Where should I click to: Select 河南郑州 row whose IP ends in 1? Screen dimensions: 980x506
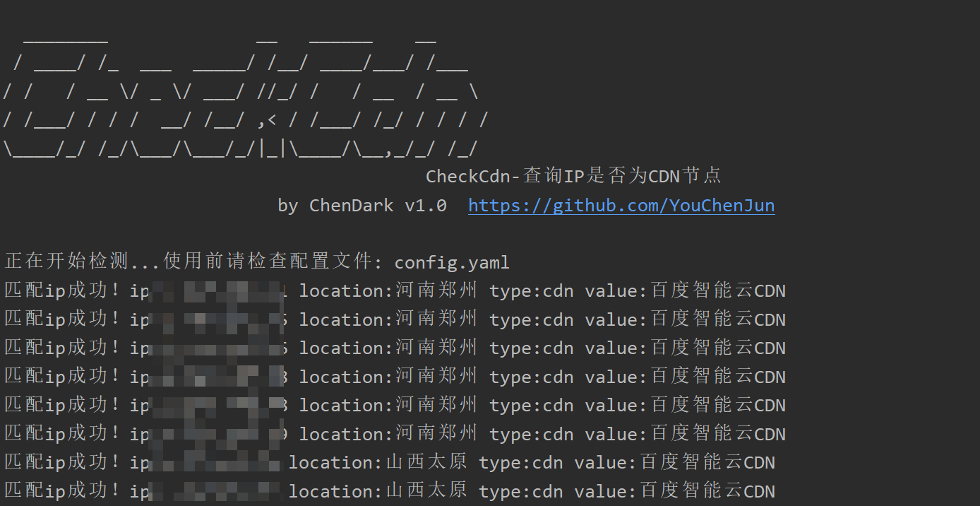tap(395, 290)
